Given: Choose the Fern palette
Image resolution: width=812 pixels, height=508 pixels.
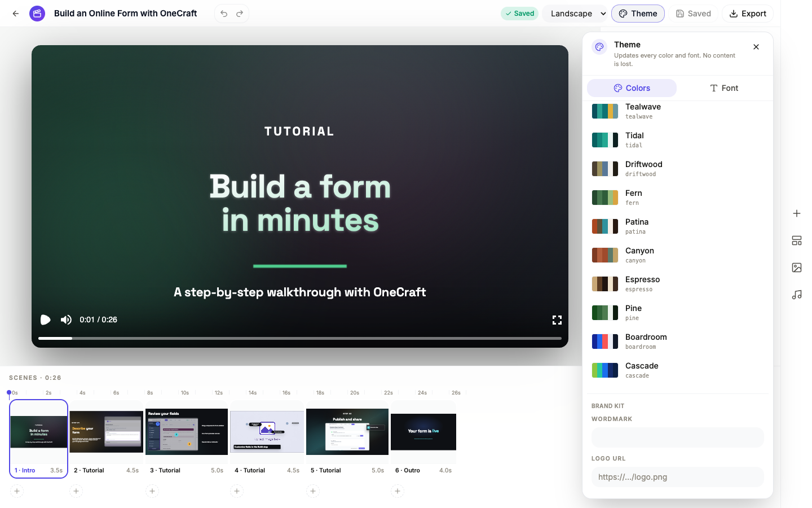Looking at the screenshot, I should (x=678, y=198).
